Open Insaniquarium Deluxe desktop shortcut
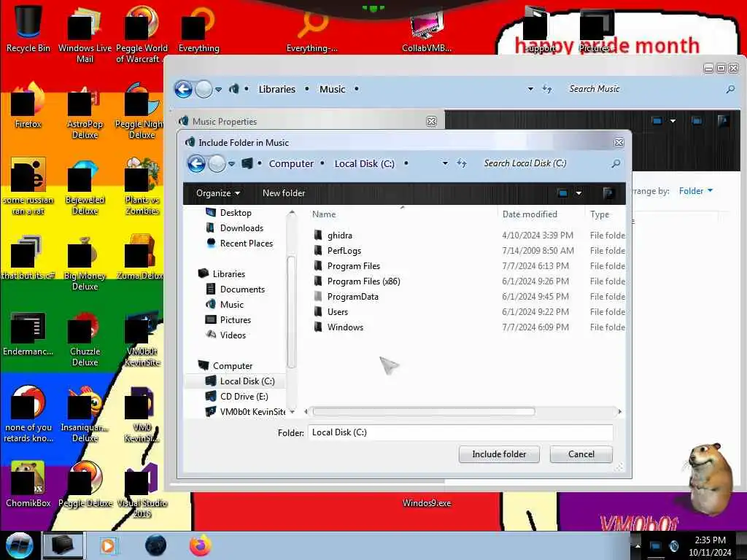 [x=85, y=415]
